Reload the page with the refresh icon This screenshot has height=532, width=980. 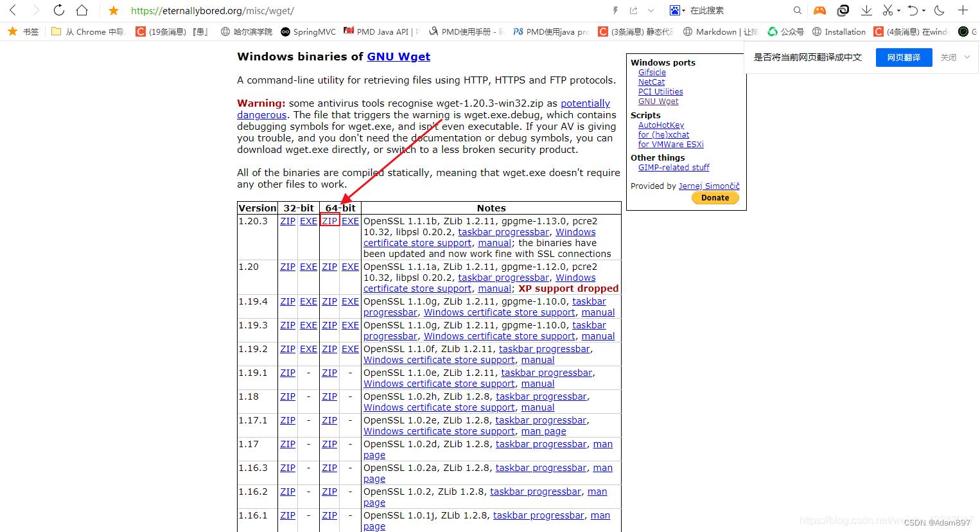[58, 10]
